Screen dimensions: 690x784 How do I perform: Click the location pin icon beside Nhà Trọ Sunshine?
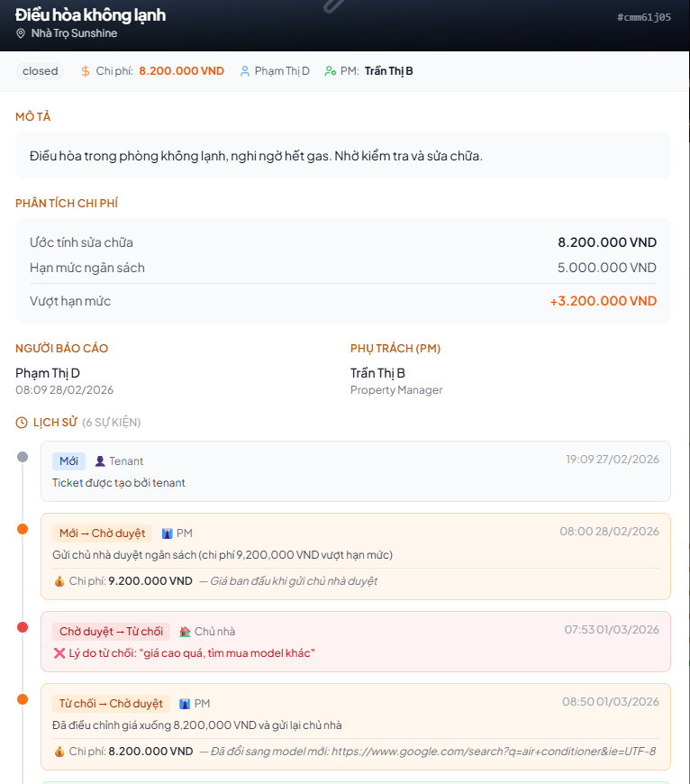pyautogui.click(x=21, y=33)
